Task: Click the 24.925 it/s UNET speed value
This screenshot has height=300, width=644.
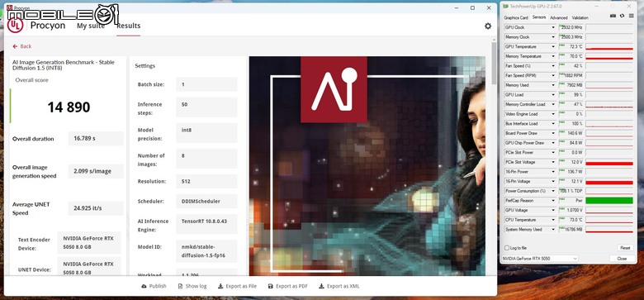Action: tap(96, 208)
